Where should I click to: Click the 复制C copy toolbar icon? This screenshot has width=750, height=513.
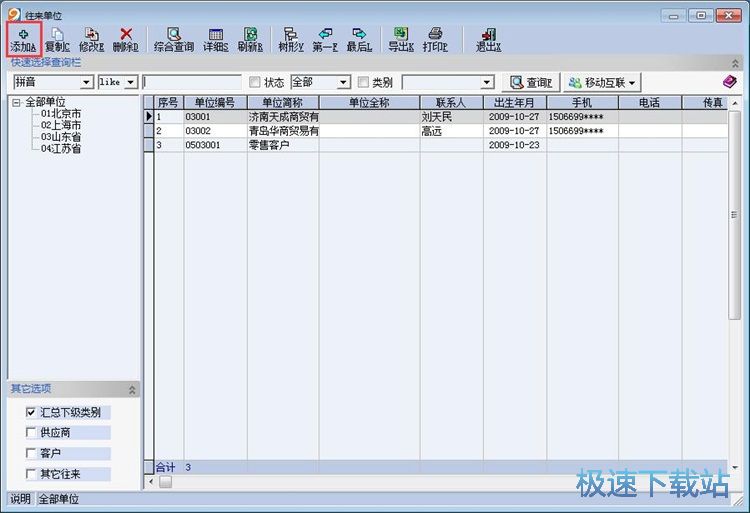[x=57, y=40]
